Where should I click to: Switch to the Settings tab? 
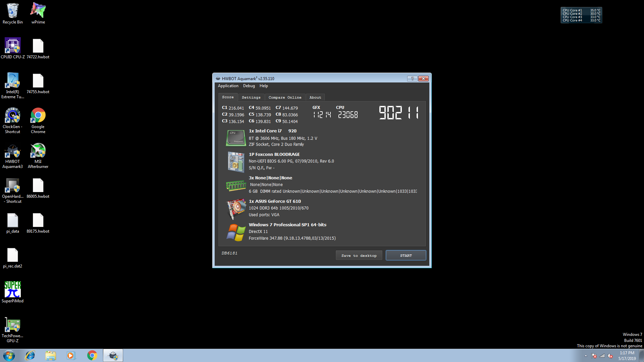(251, 97)
